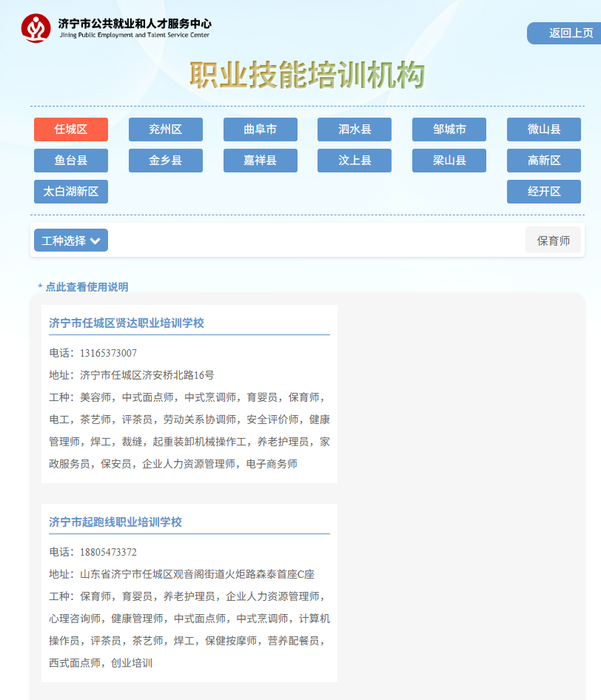
Task: Select 泗水县 from district list
Action: (355, 129)
